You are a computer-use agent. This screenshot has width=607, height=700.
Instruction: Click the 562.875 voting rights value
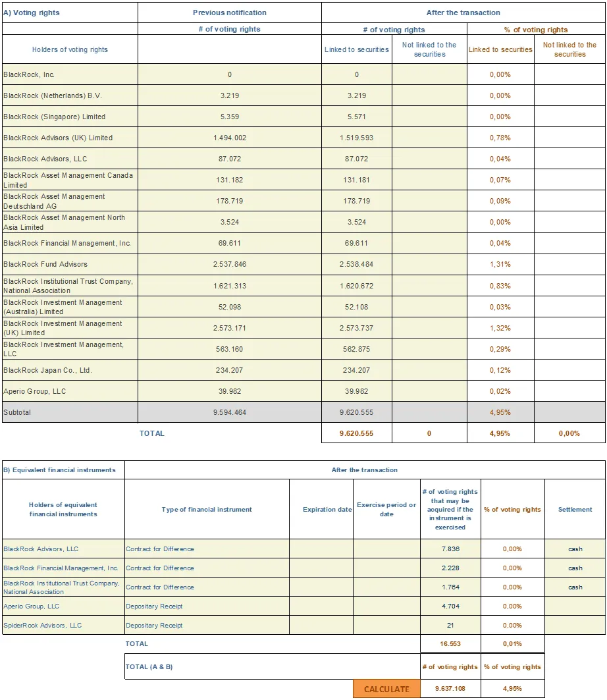click(357, 348)
